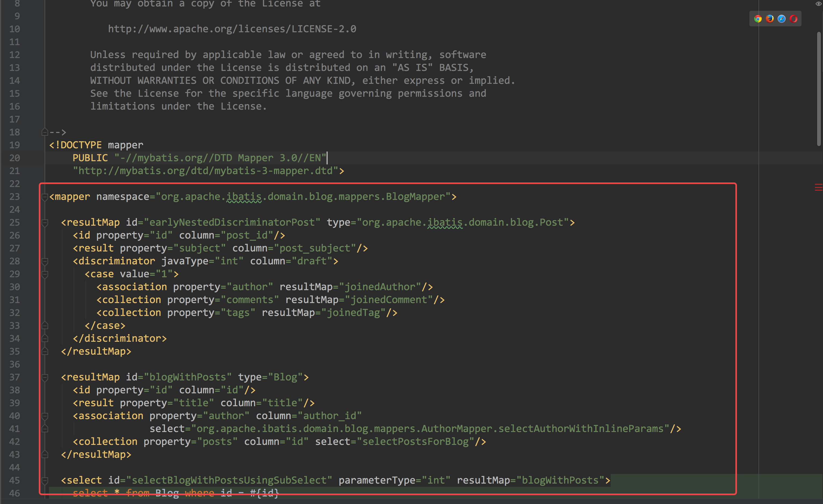Click the "joinedComment" resultMap reference
The image size is (823, 504).
(x=389, y=300)
